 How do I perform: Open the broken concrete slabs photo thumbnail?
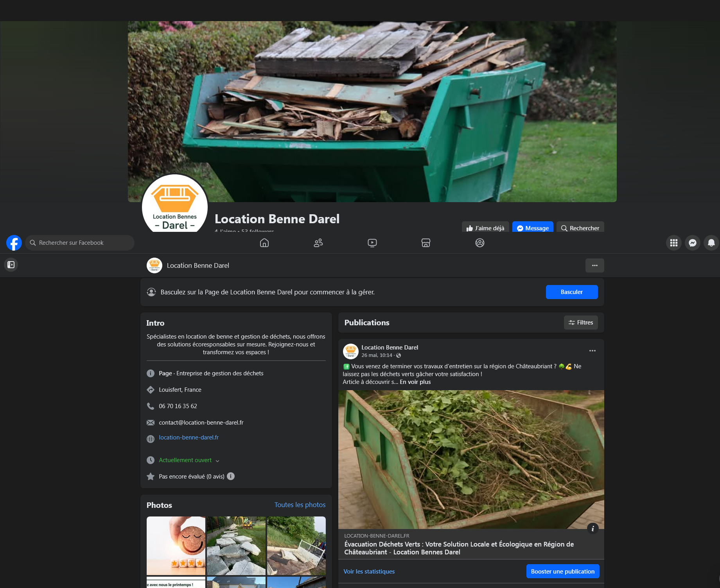(x=236, y=546)
